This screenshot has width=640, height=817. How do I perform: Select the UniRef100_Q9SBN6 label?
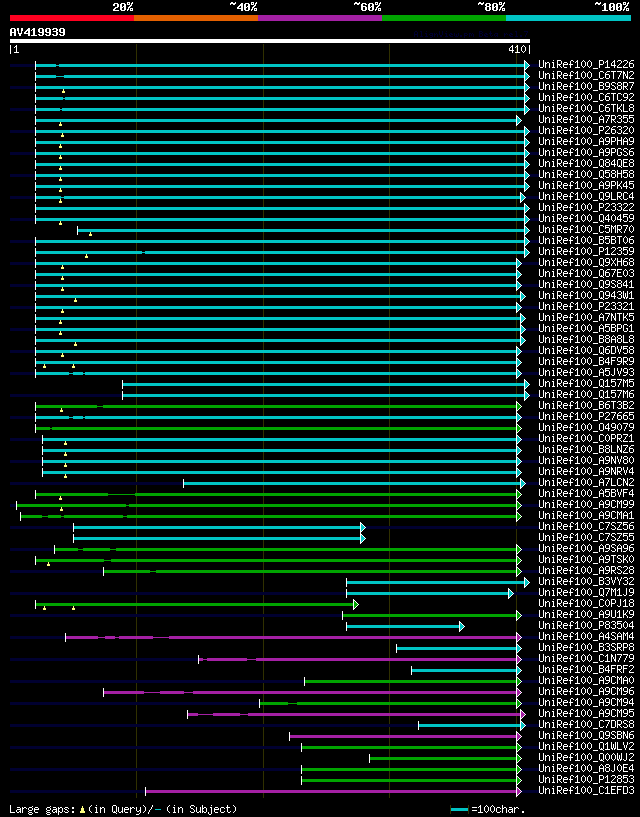coord(586,735)
